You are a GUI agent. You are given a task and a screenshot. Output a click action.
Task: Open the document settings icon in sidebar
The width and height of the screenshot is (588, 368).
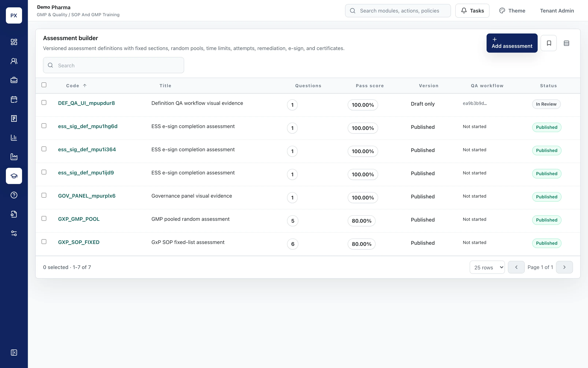coord(14,214)
